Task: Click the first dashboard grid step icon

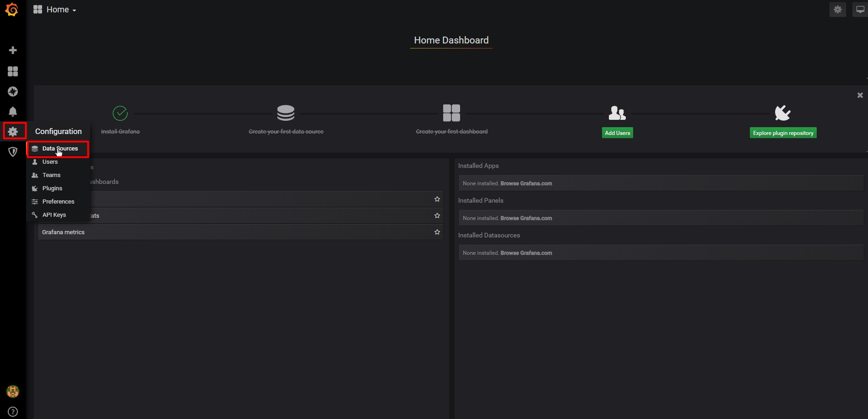Action: click(x=451, y=113)
